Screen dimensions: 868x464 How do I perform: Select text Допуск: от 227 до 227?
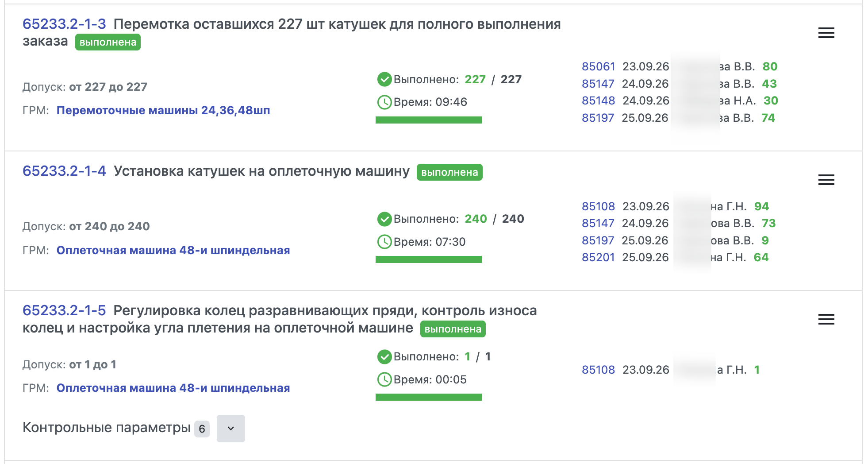85,87
